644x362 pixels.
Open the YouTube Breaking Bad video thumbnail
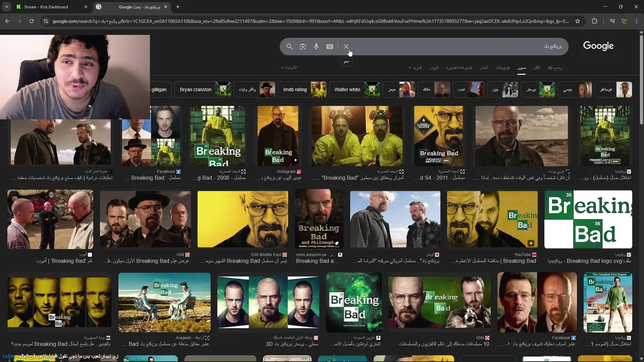[492, 219]
